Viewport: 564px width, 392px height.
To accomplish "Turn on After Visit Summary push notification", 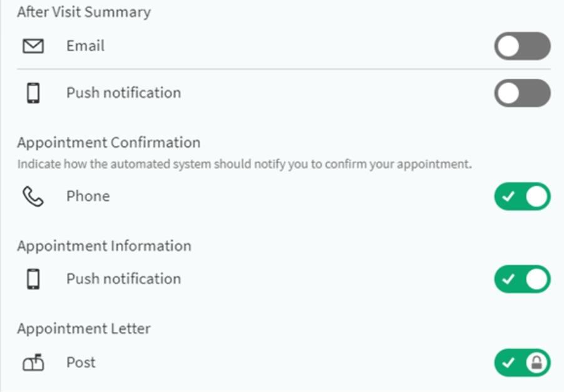I will pyautogui.click(x=522, y=93).
